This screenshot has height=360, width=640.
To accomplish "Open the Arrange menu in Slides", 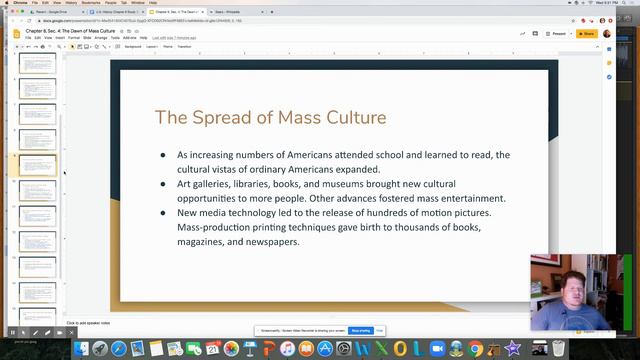I will 101,38.
